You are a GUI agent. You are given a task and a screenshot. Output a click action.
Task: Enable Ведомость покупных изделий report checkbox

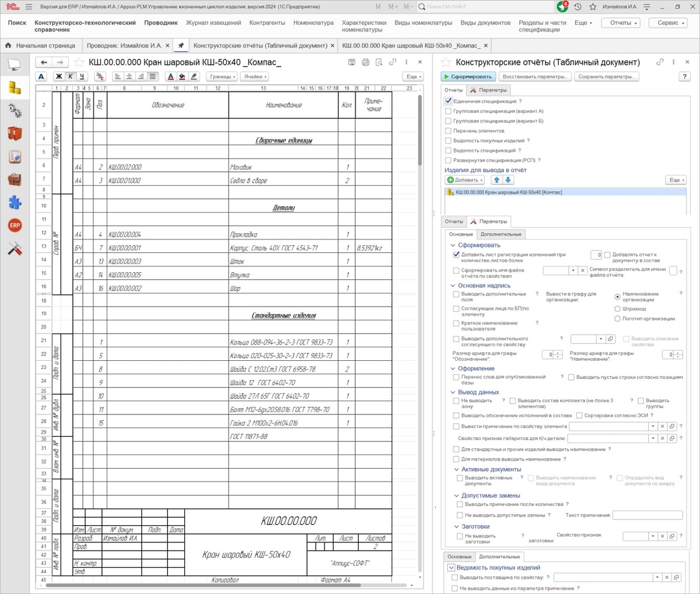[448, 140]
